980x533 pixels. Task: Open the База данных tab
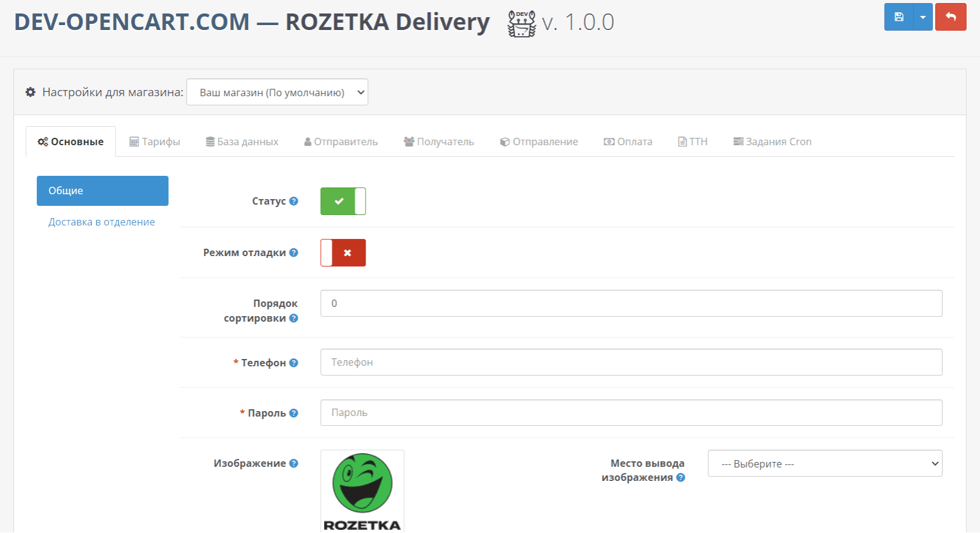pyautogui.click(x=242, y=142)
